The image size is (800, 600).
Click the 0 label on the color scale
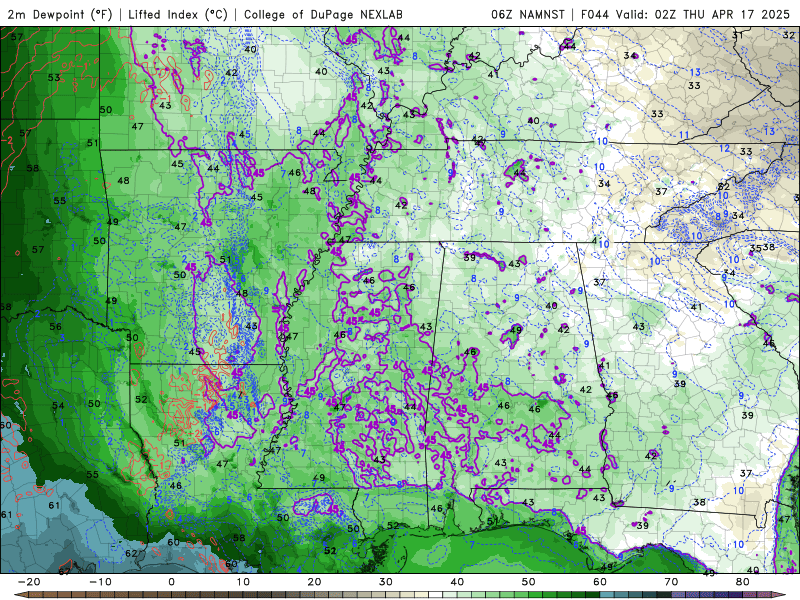[x=171, y=582]
